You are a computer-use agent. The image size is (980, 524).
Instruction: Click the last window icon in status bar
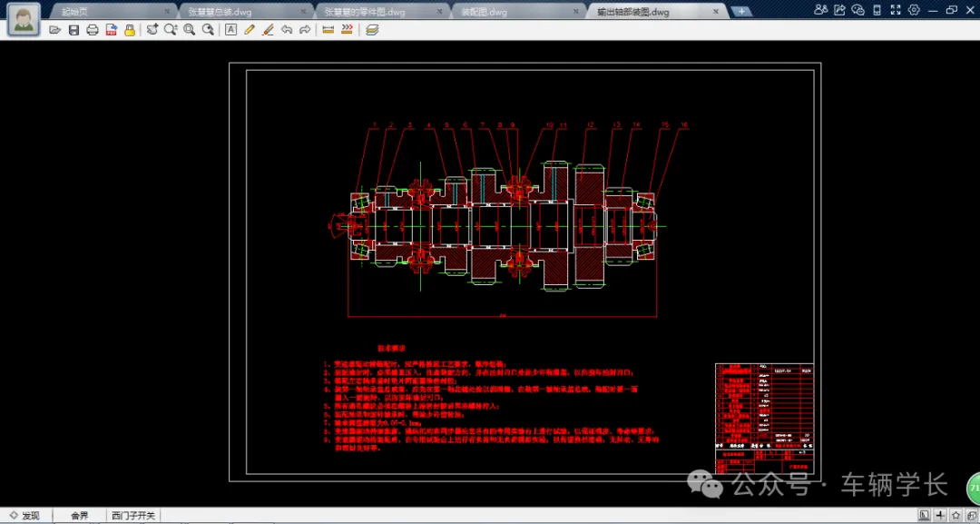[971, 515]
